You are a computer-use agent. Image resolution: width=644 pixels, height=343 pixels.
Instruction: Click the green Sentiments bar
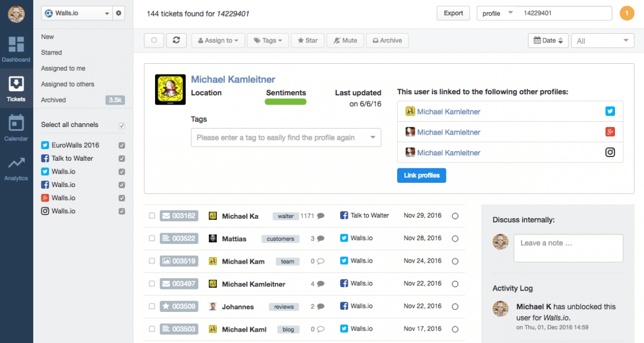[x=286, y=102]
